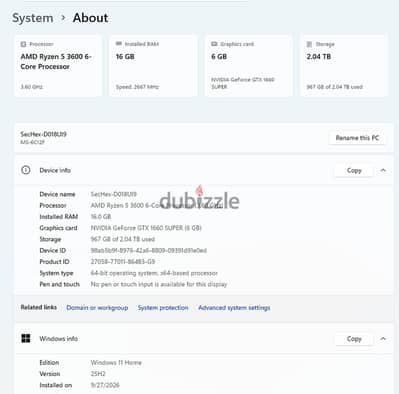Screen dimensions: 399x394
Task: Click the 'System type' row label
Action: coord(56,273)
